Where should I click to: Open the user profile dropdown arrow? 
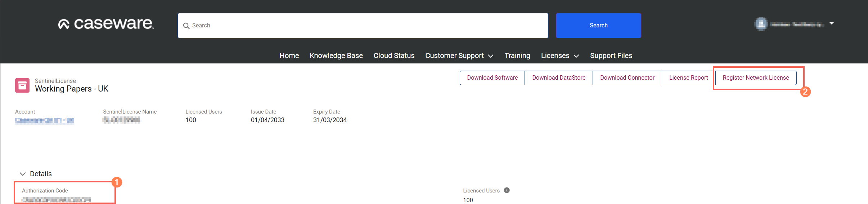[832, 23]
